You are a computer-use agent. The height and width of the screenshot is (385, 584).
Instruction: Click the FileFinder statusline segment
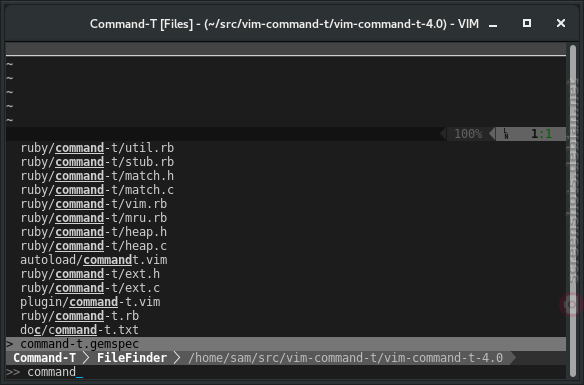132,358
